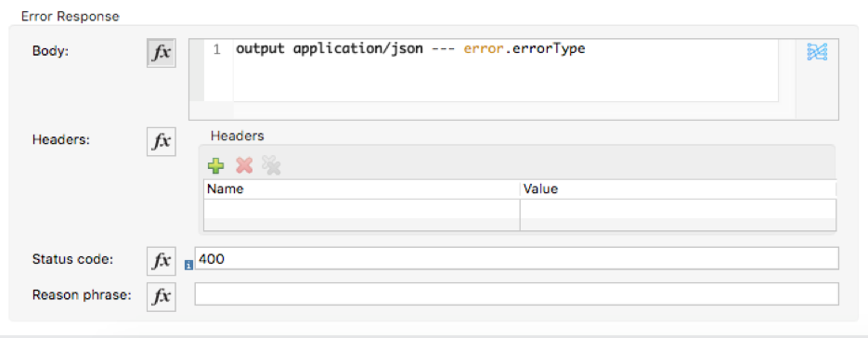Click the Error Response section title
868x338 pixels.
point(71,17)
